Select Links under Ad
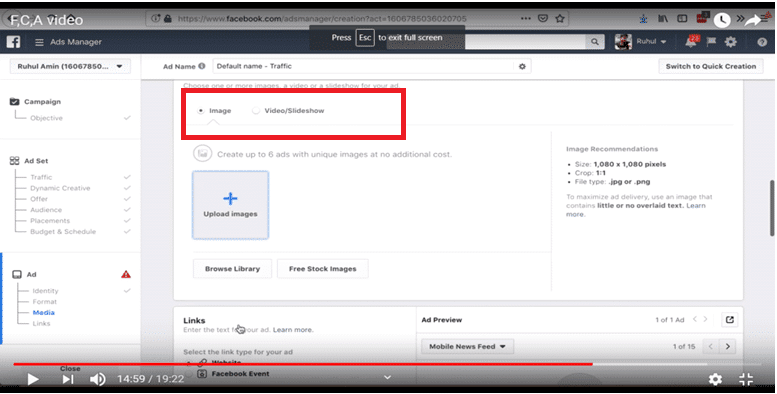 42,324
